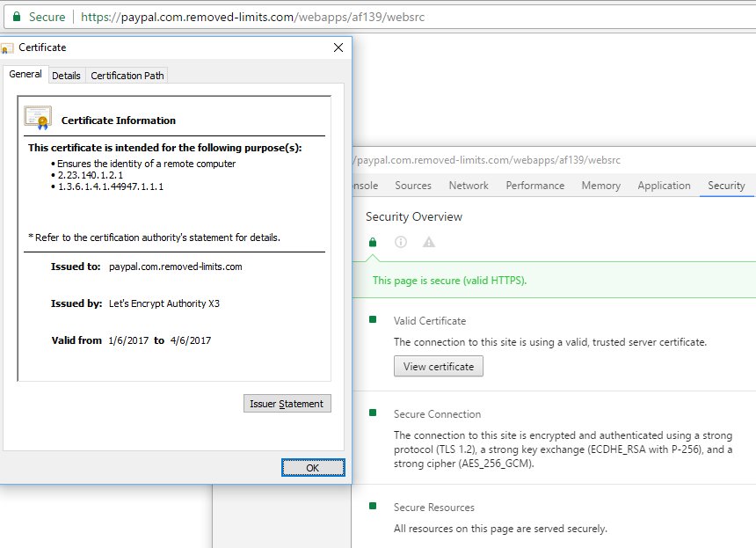Click the Secure label in address bar

point(47,17)
